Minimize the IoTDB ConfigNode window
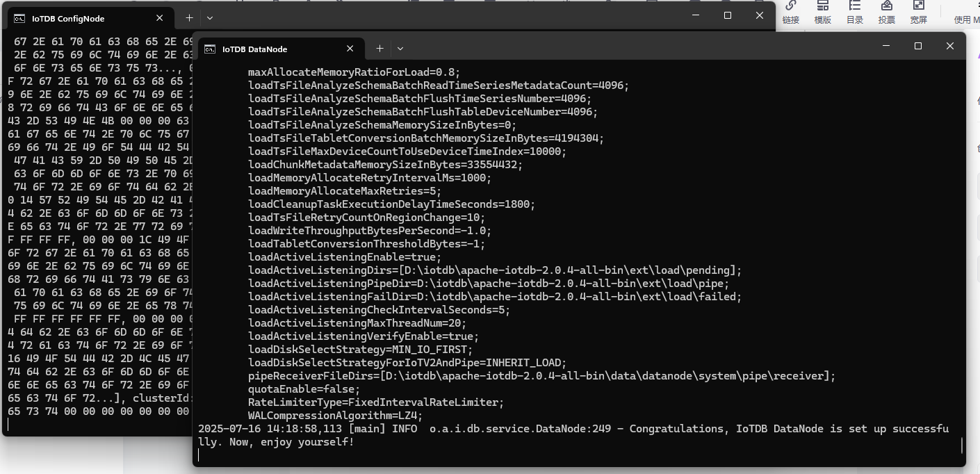This screenshot has width=980, height=474. [696, 15]
